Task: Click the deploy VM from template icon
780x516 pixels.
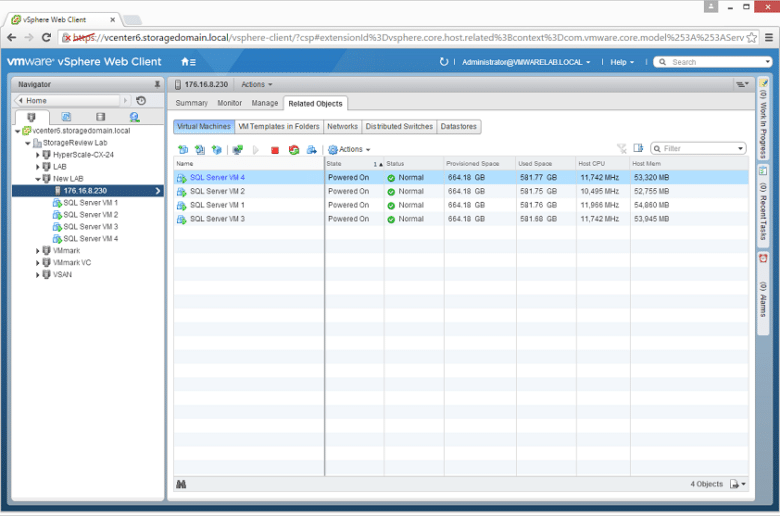Action: [x=200, y=149]
